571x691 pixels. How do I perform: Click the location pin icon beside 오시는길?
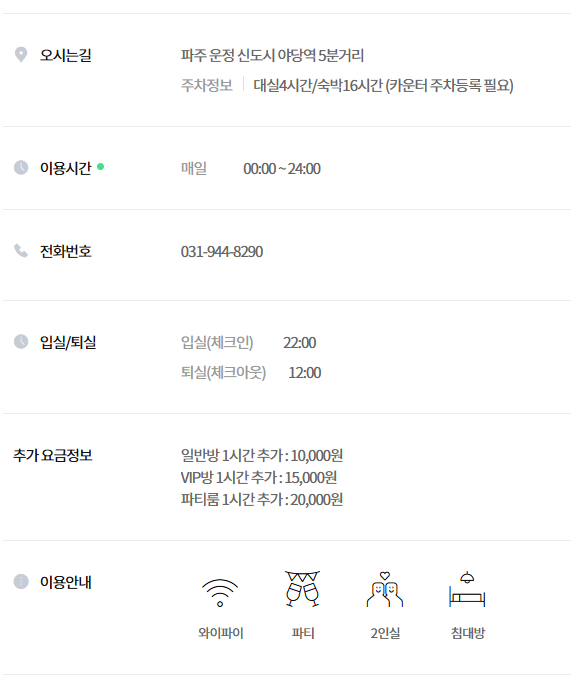coord(21,55)
